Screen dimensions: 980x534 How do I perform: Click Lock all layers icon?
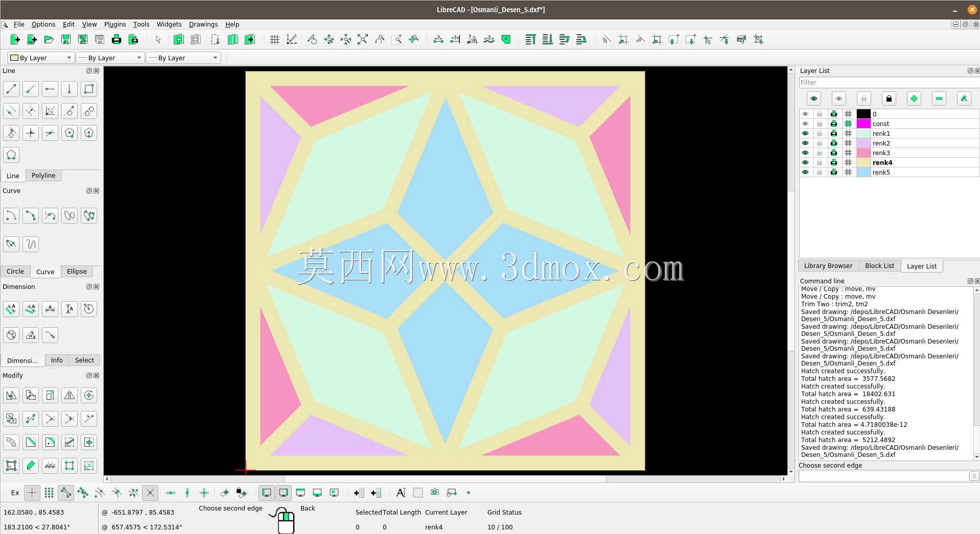pyautogui.click(x=889, y=99)
